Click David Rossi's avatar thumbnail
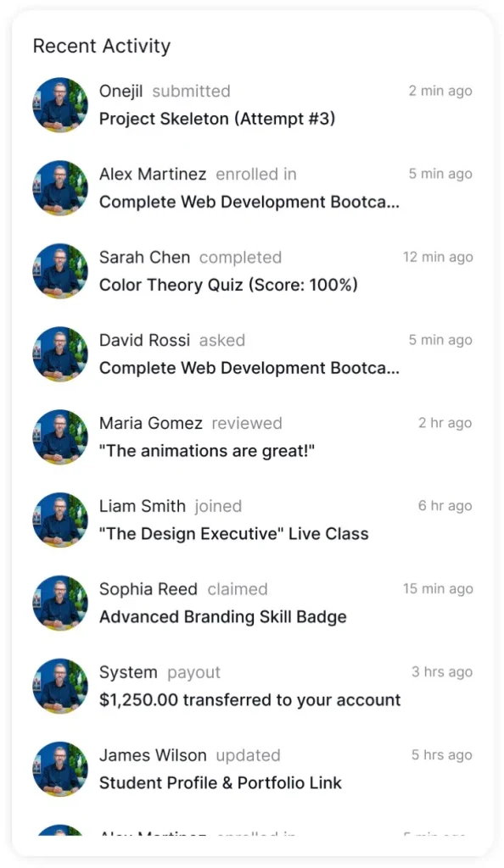The width and height of the screenshot is (504, 868). click(60, 354)
